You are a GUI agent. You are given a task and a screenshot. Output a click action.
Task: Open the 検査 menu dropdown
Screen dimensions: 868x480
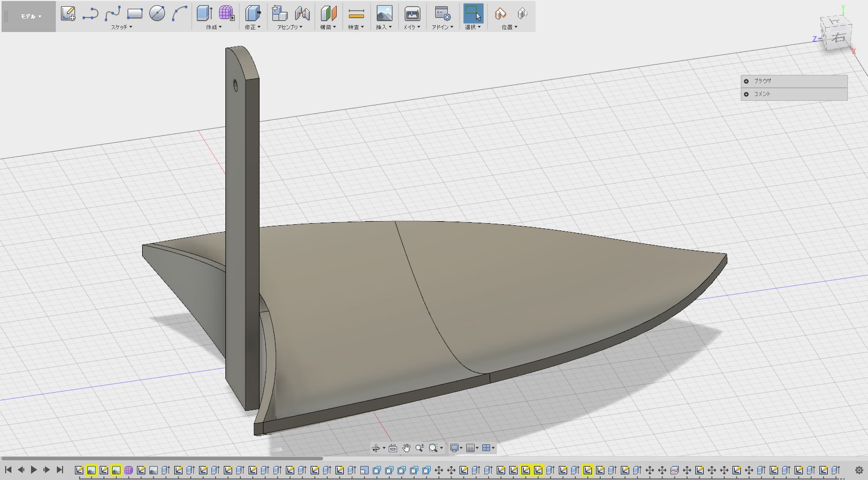click(356, 27)
